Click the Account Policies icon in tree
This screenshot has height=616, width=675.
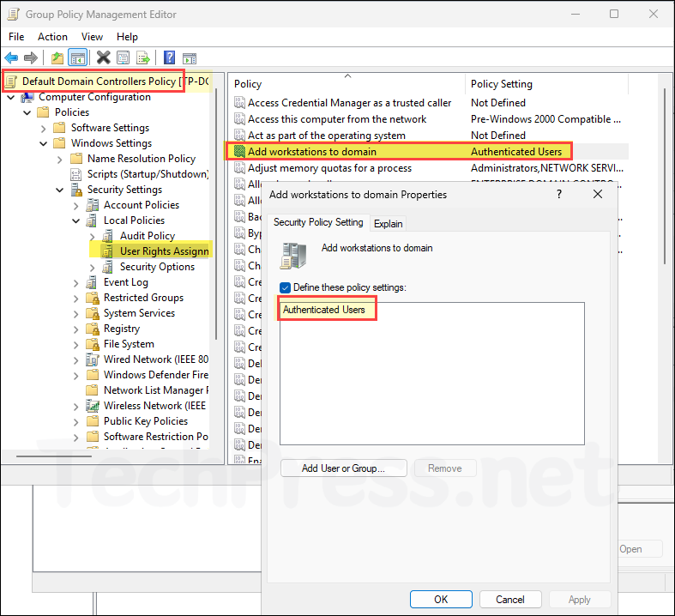(93, 205)
